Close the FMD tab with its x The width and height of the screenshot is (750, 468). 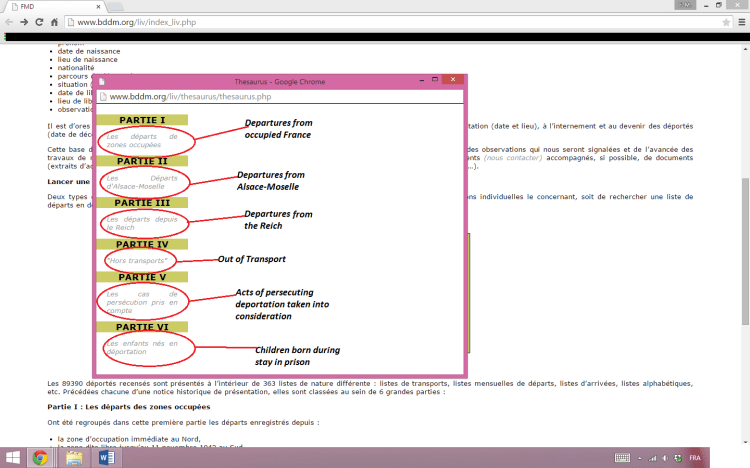(x=98, y=7)
